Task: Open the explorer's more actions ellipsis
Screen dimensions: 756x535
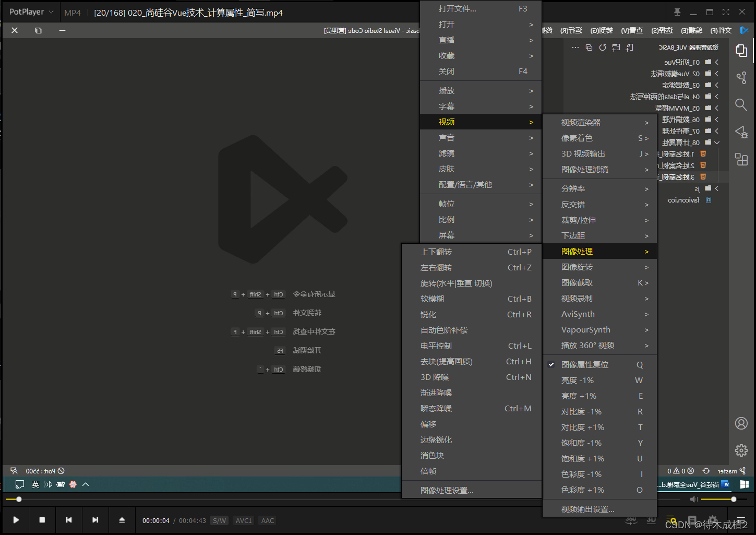Action: pos(575,47)
